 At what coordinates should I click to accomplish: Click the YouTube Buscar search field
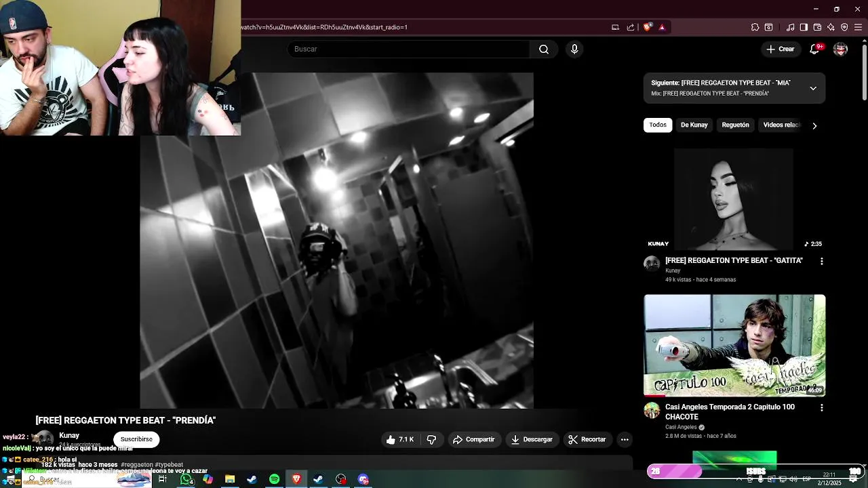point(408,49)
